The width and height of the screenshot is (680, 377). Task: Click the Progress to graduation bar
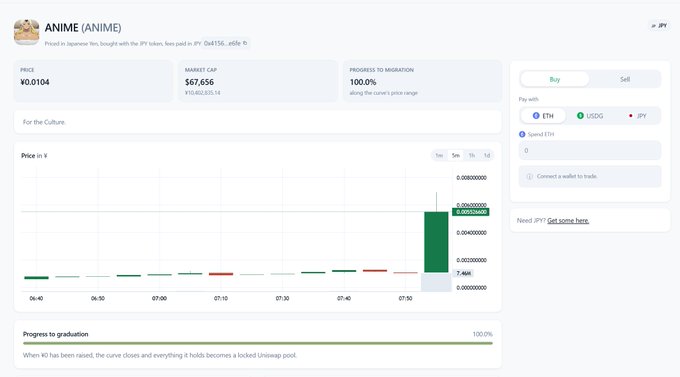pyautogui.click(x=258, y=343)
